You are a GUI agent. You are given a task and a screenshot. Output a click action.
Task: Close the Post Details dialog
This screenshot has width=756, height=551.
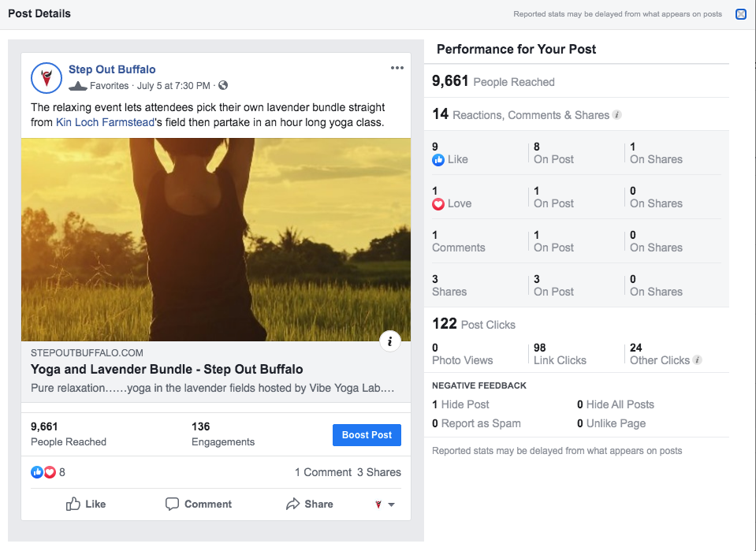(x=740, y=14)
